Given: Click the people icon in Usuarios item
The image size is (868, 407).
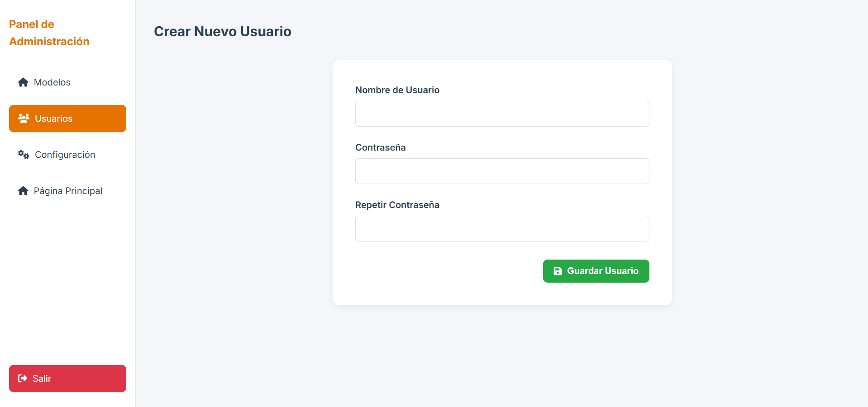Looking at the screenshot, I should tap(24, 118).
